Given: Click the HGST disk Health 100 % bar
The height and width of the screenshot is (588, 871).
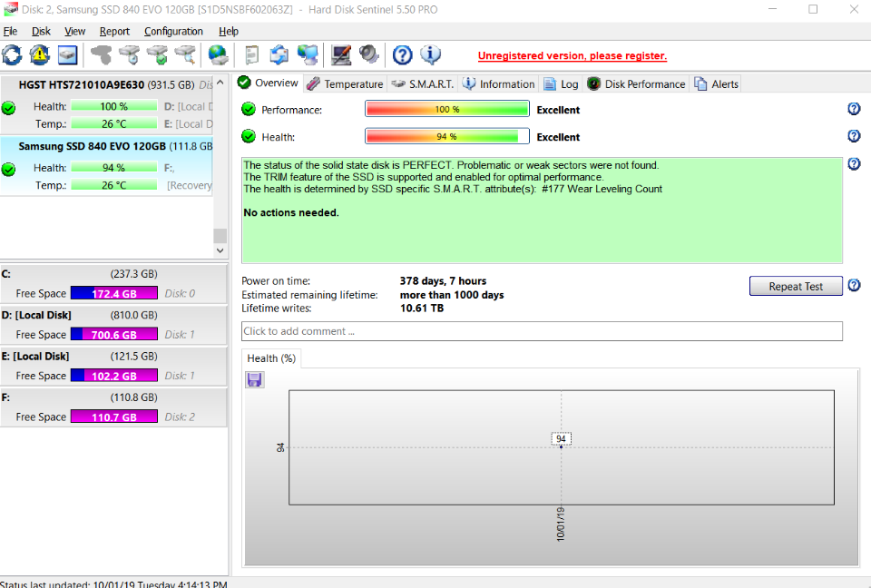Looking at the screenshot, I should point(114,106).
